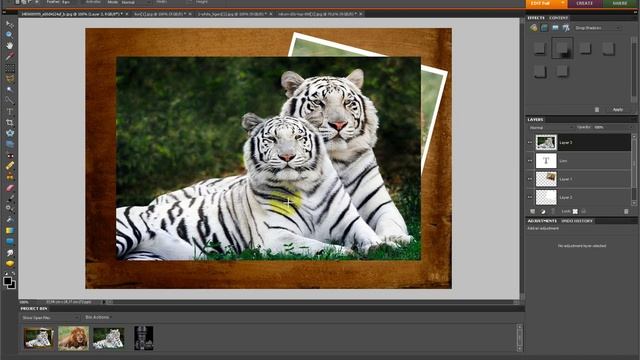Click the Apply button
640x360 pixels.
[618, 109]
